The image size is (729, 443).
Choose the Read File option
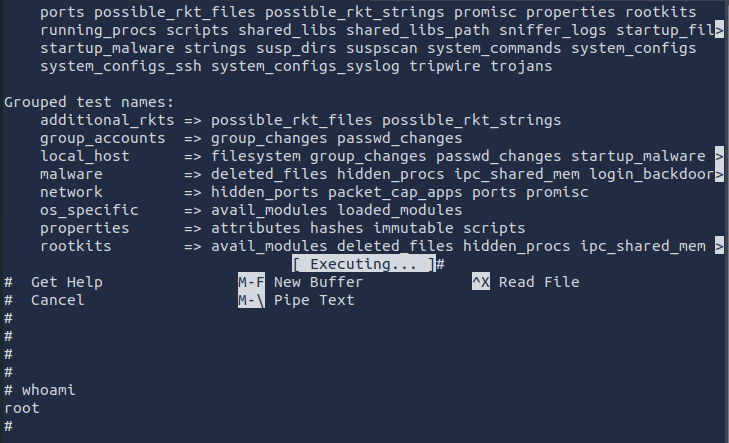point(538,282)
